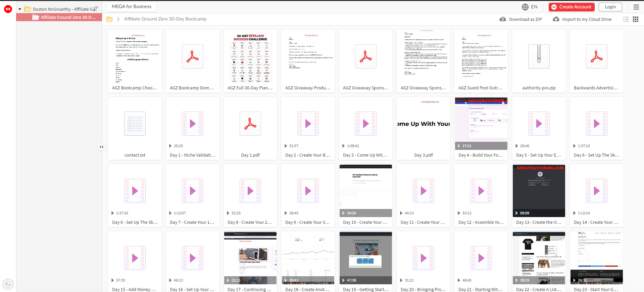
Task: Open the transfers icon at bottom left
Action: 8,284
